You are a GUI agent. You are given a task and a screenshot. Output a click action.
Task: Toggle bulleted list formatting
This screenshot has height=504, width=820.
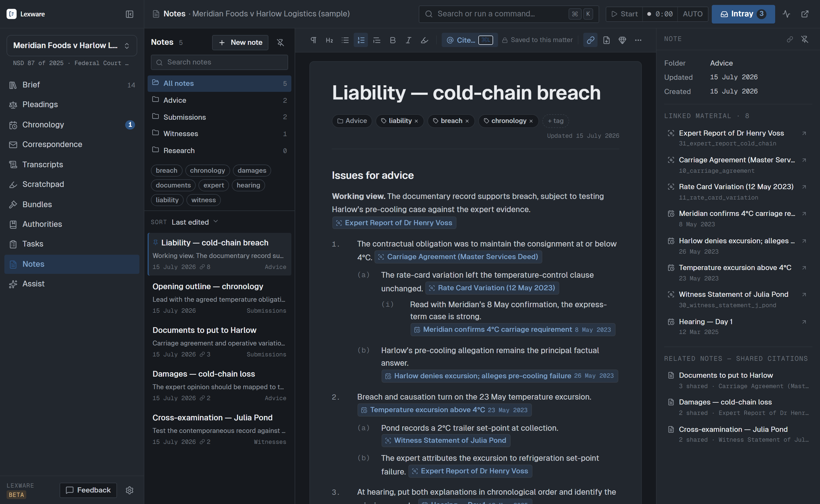coord(345,40)
